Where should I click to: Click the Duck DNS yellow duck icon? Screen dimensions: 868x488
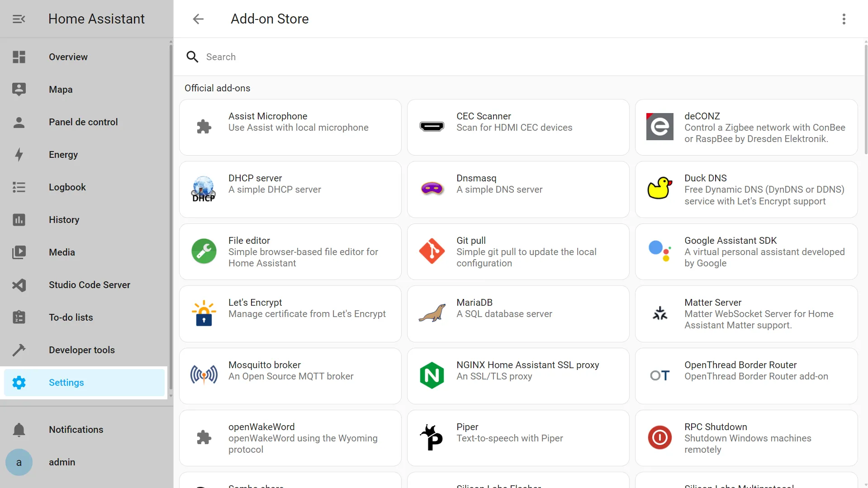[660, 188]
